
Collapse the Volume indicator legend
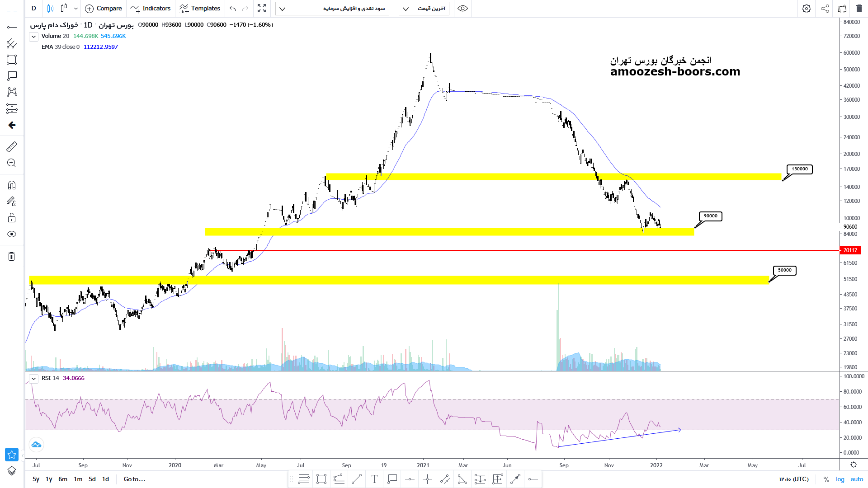(x=33, y=37)
